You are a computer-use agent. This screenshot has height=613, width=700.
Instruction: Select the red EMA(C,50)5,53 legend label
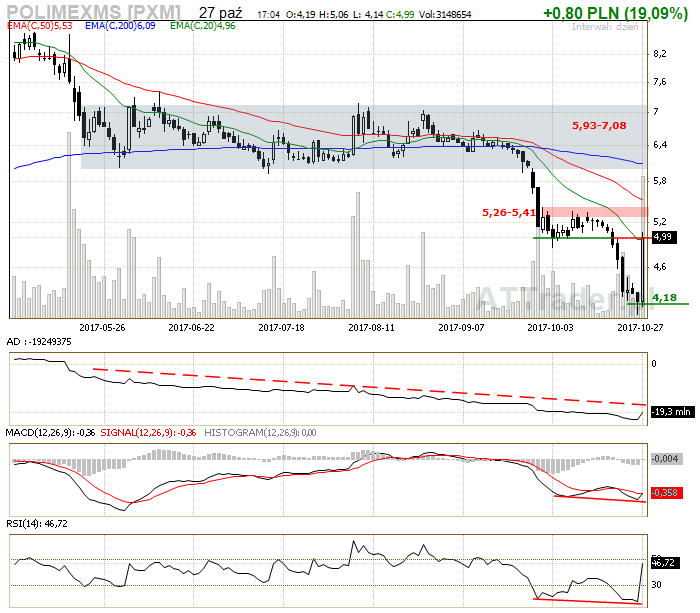(x=40, y=26)
